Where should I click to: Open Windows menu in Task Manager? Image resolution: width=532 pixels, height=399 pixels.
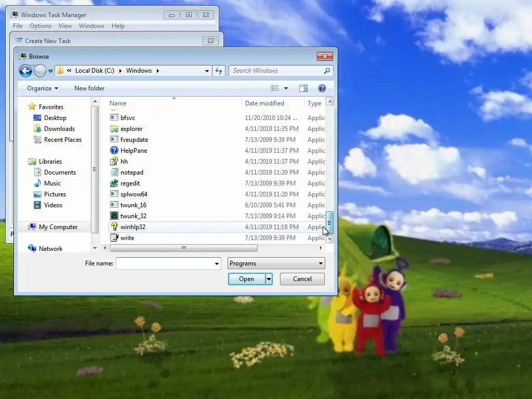91,26
